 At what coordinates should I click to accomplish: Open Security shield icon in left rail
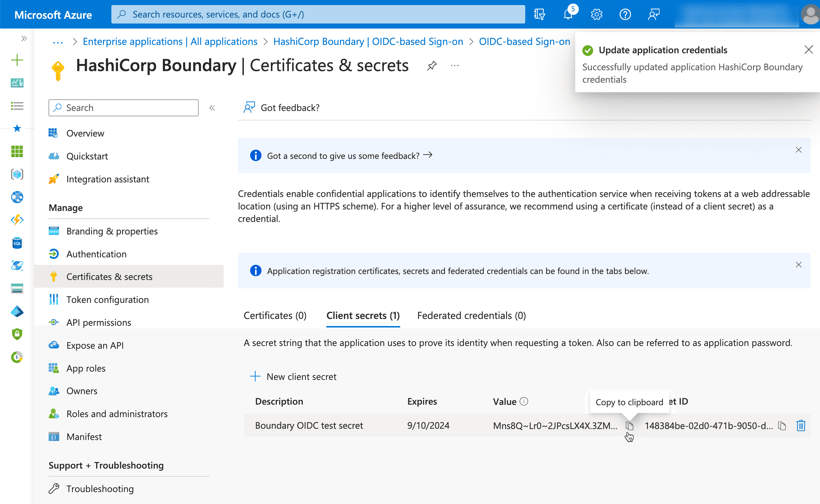point(17,334)
